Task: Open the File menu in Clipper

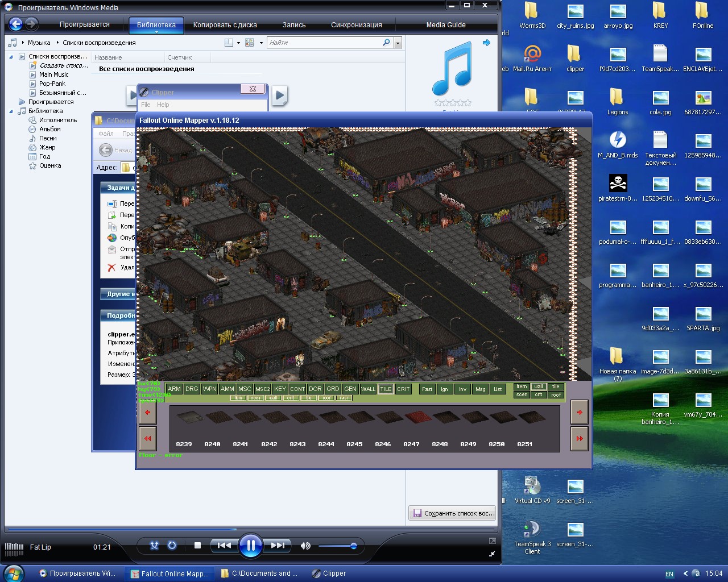Action: pos(146,105)
